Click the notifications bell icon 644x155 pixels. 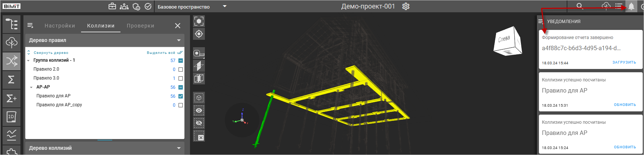tap(631, 6)
